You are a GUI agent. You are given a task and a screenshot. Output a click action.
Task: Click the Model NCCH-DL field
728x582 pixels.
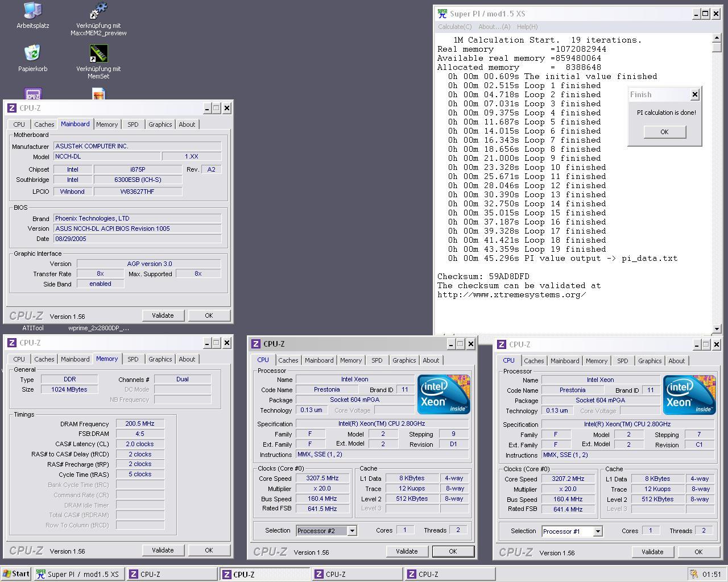(106, 156)
